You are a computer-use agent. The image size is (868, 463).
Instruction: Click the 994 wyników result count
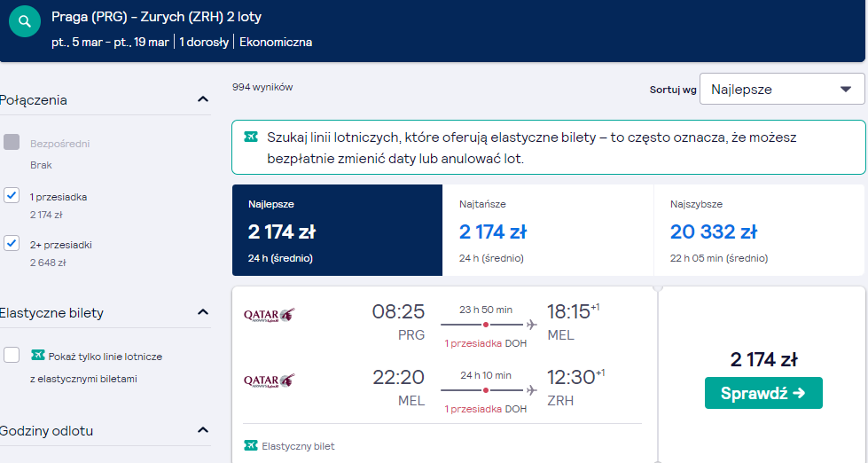click(262, 87)
